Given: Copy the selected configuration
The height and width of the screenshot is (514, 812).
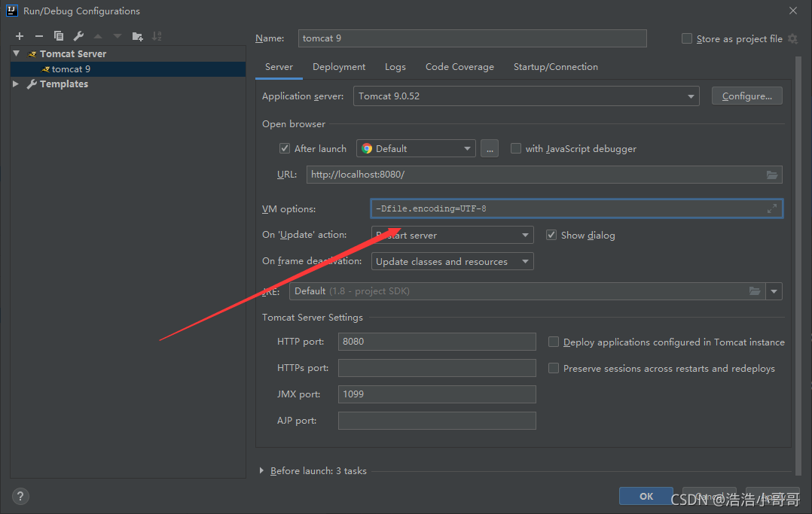Looking at the screenshot, I should 59,35.
